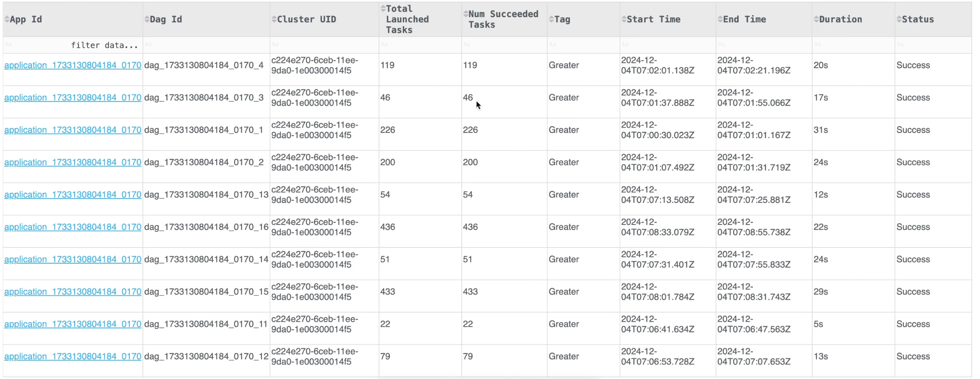Screen dimensions: 980x379
Task: Open application link in dag_1733130804184_0170_12 row
Action: click(73, 356)
